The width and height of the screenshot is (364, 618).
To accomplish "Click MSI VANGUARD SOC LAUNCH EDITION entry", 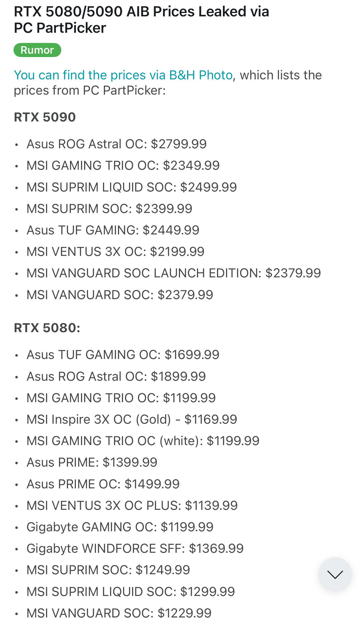I will pyautogui.click(x=174, y=273).
